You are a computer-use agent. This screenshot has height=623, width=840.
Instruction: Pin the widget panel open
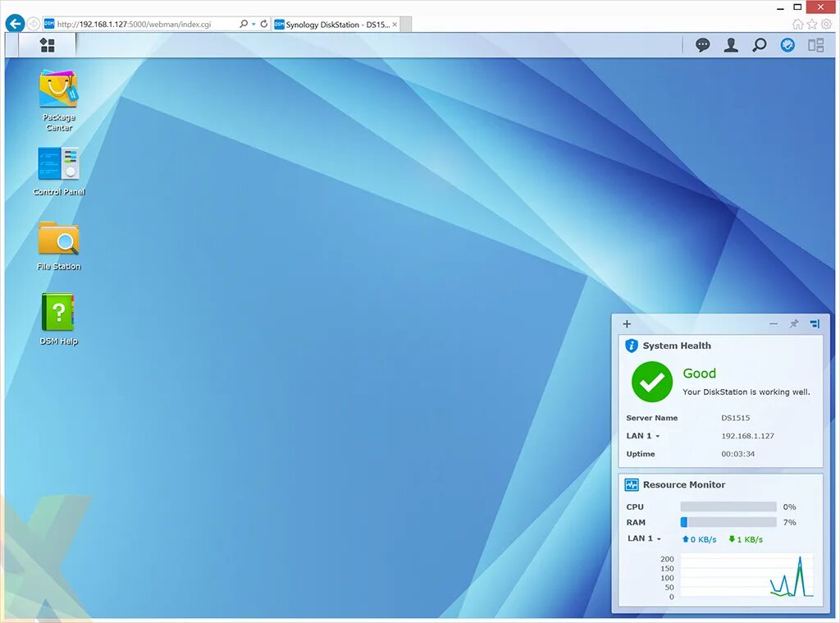794,323
